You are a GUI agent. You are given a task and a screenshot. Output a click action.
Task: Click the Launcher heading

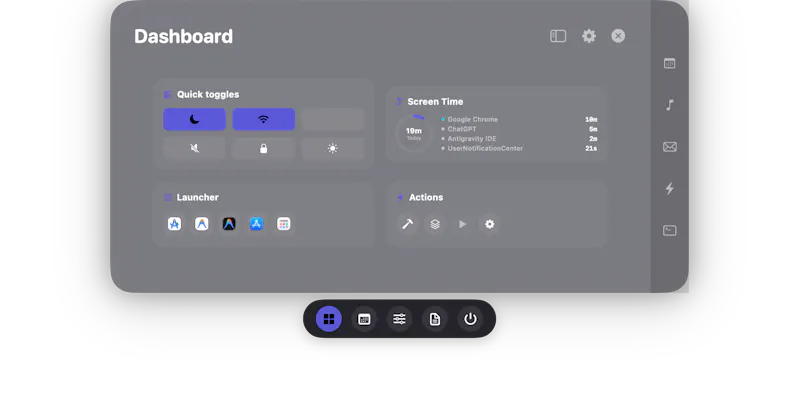(197, 197)
